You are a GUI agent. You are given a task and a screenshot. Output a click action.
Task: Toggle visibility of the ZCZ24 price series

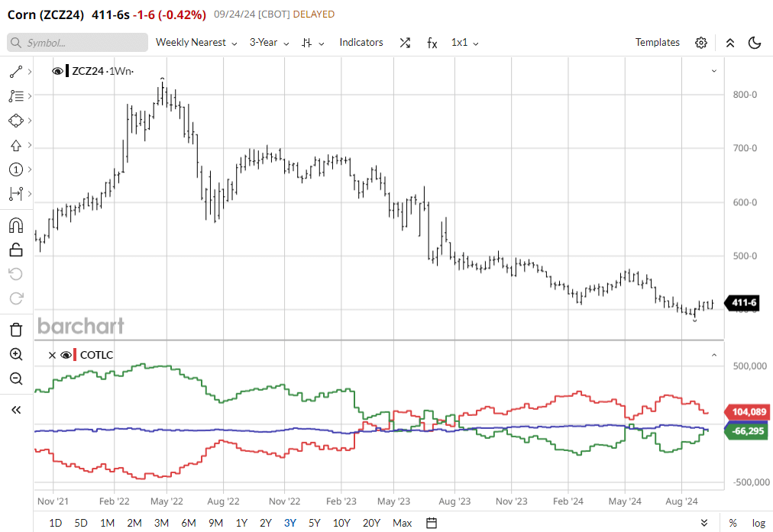58,71
